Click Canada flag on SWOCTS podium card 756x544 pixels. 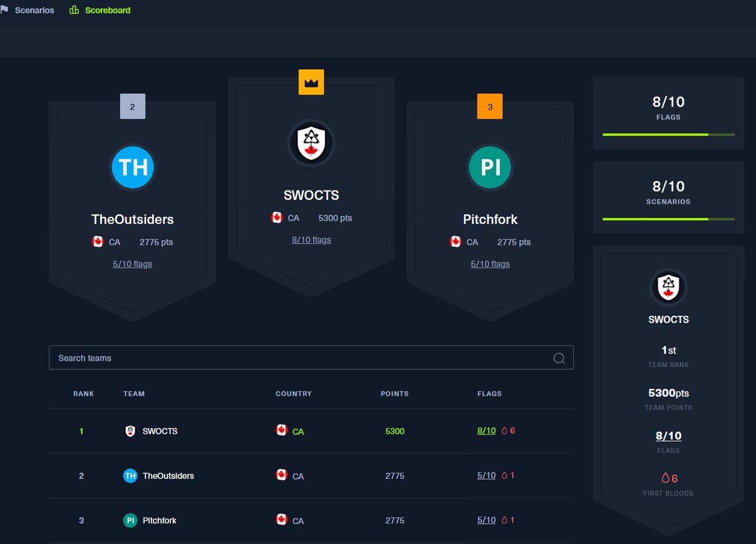pyautogui.click(x=277, y=217)
